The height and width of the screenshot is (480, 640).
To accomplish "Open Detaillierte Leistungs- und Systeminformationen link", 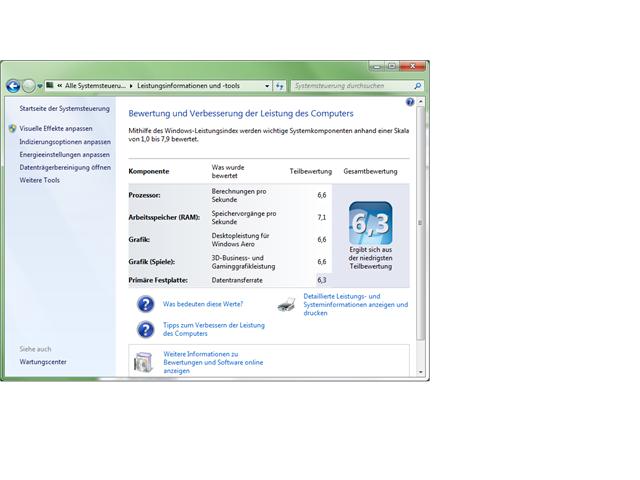I will click(x=356, y=304).
